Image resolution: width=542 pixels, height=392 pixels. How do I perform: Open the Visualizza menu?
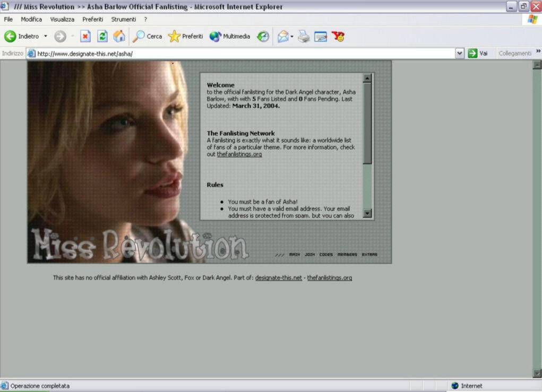pos(62,20)
